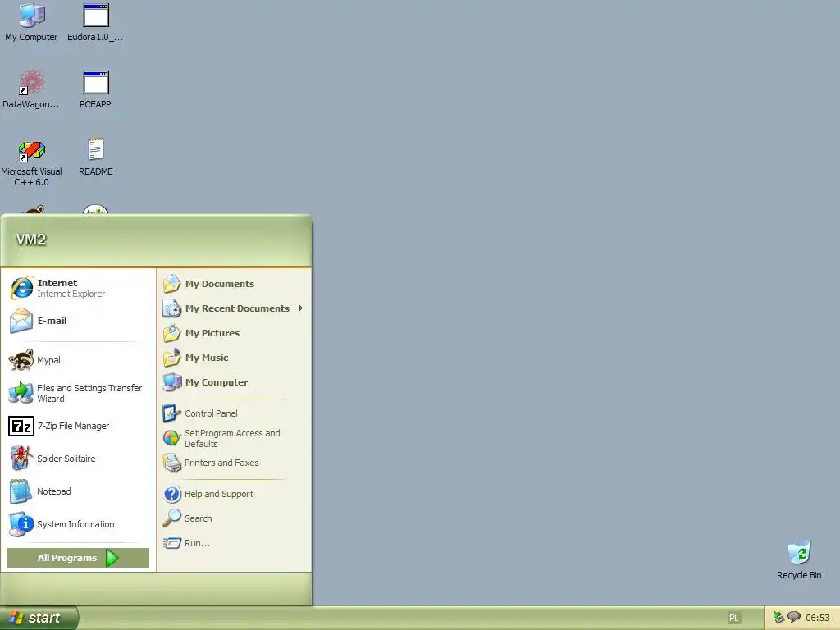Click the My Music folder icon
Viewport: 840px width, 630px height.
pos(172,358)
